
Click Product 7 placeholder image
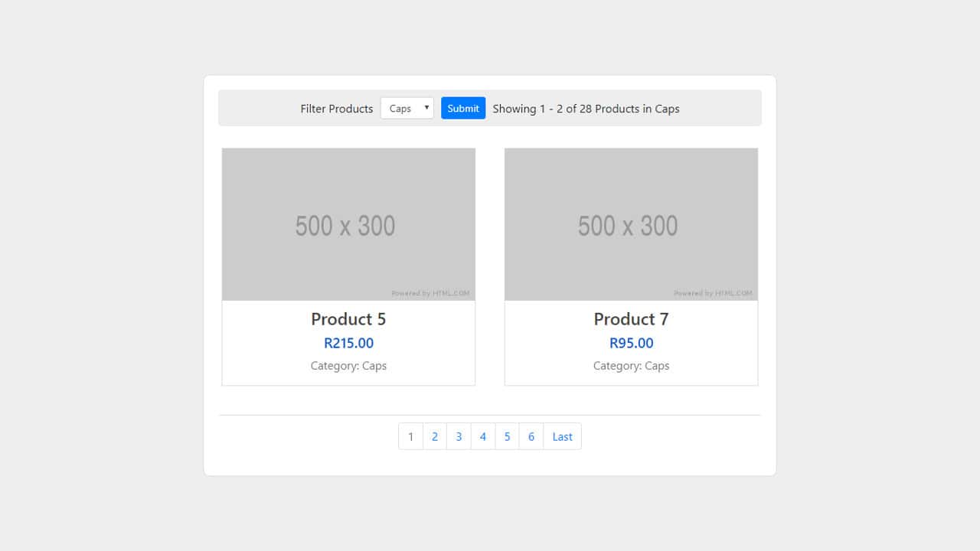[x=631, y=224]
